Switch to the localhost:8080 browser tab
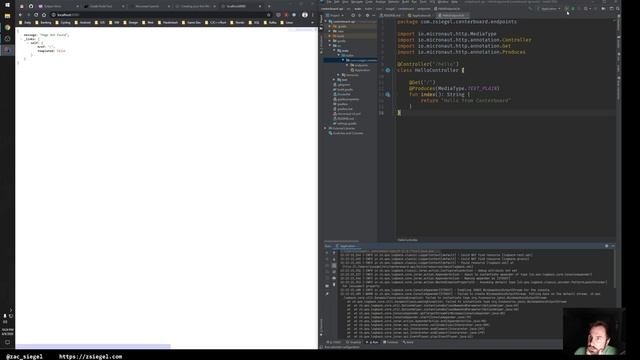This screenshot has width=640, height=360. click(241, 6)
